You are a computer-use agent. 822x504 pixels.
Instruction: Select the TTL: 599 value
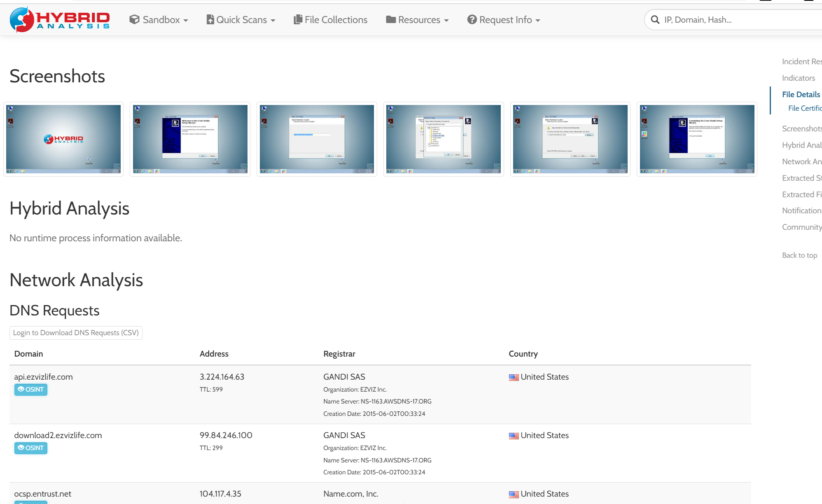(x=211, y=390)
